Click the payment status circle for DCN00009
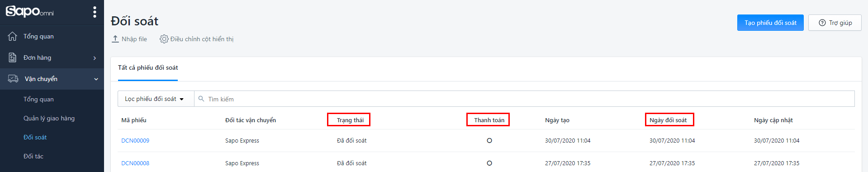This screenshot has width=868, height=172. click(x=489, y=141)
